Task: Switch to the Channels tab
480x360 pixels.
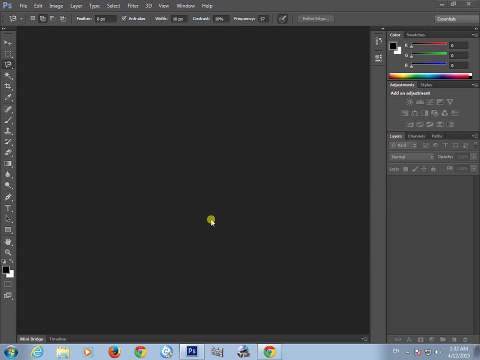Action: [x=416, y=136]
